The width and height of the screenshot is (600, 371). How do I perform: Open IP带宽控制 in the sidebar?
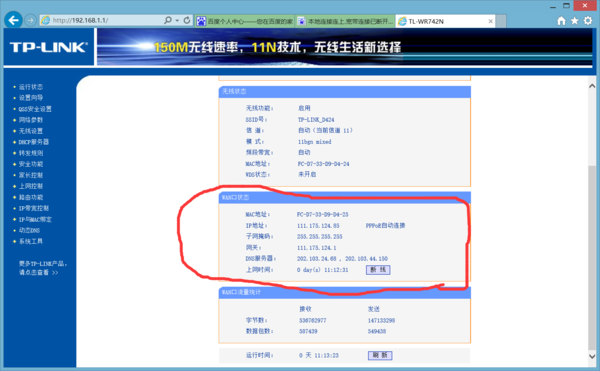(x=34, y=208)
